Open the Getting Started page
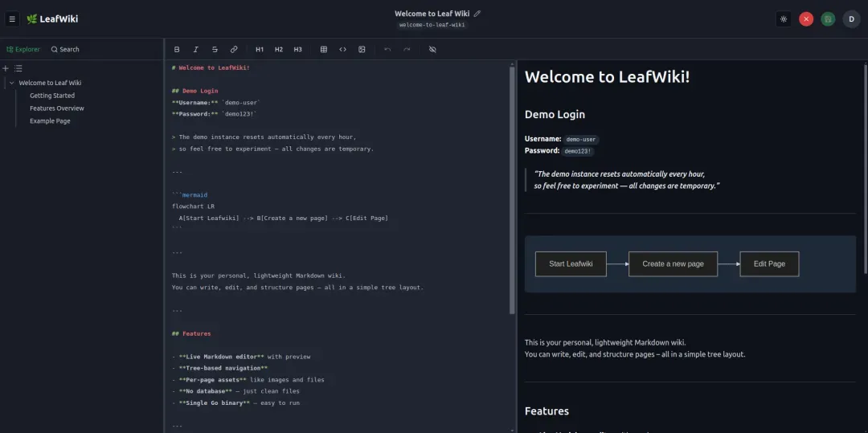The height and width of the screenshot is (433, 868). [52, 96]
